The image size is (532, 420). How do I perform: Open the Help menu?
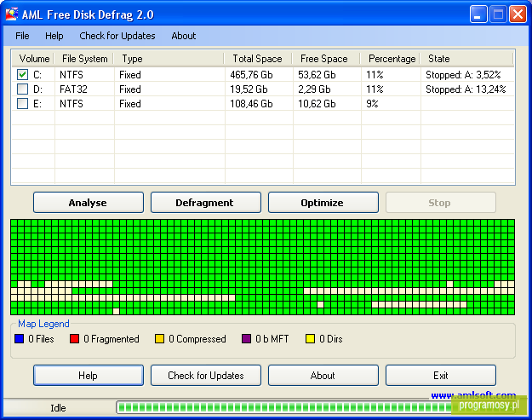click(x=54, y=36)
